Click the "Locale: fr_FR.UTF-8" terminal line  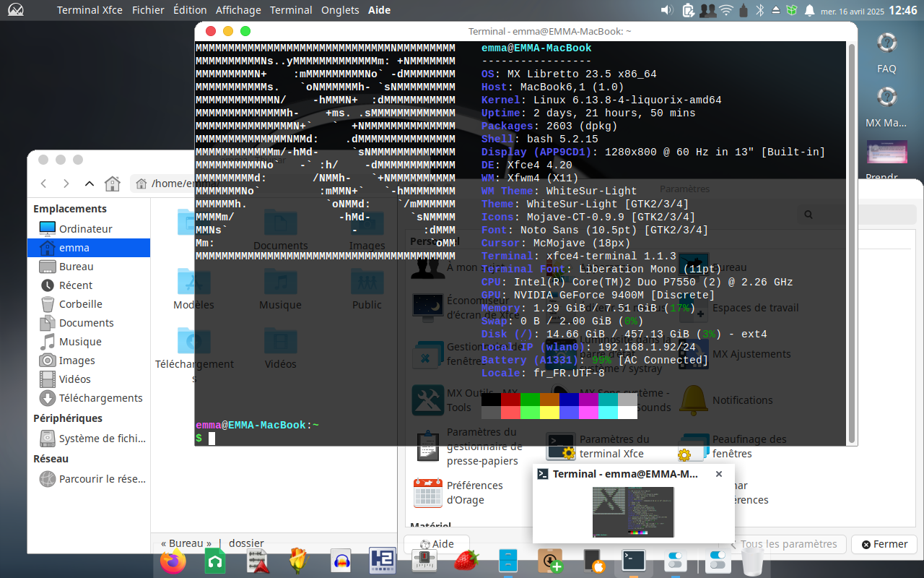pyautogui.click(x=543, y=373)
